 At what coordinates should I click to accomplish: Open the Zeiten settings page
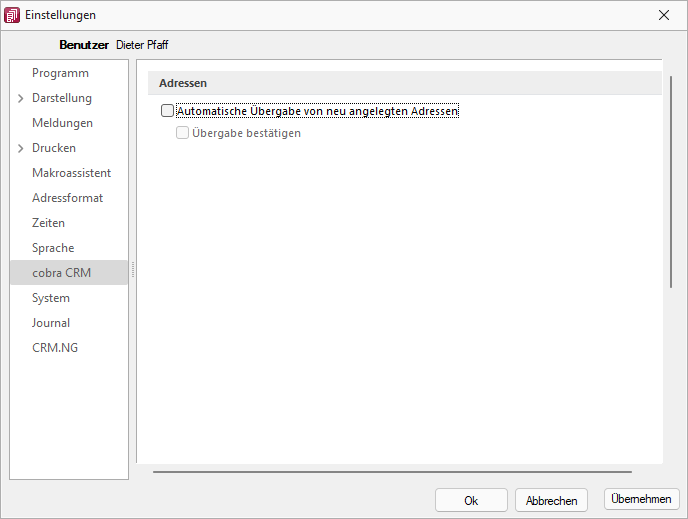click(x=48, y=223)
